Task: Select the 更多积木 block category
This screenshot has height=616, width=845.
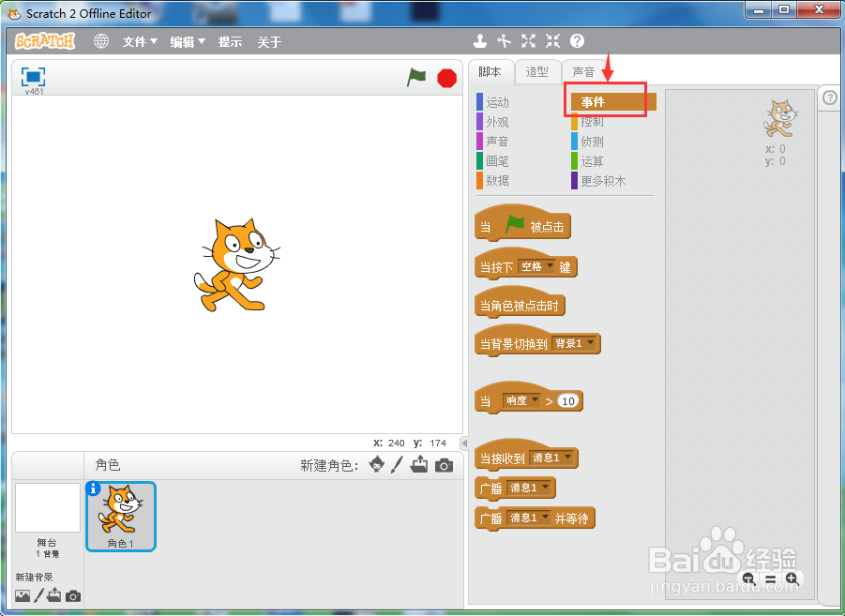Action: [x=598, y=181]
